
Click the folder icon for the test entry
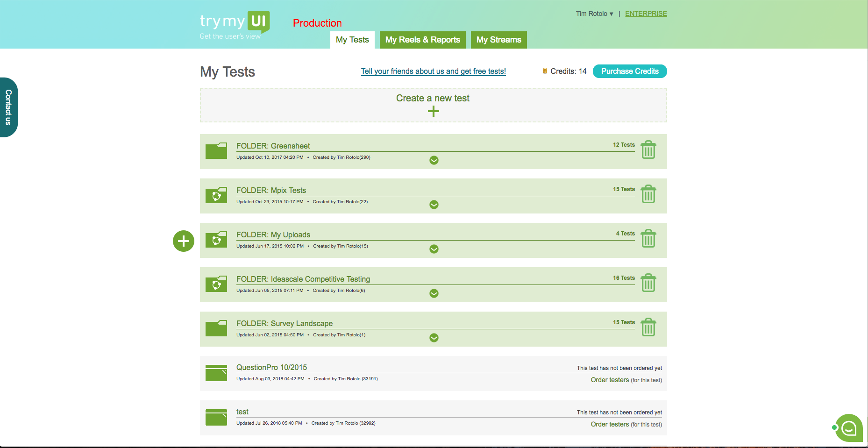pos(216,417)
